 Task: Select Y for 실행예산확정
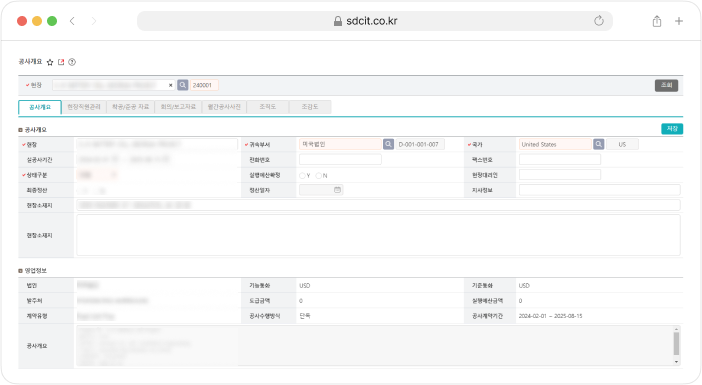coord(302,175)
